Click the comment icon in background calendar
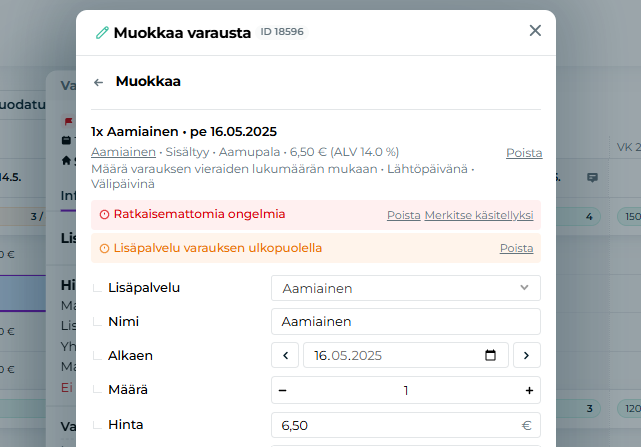Viewport: 641px width, 447px height. 592,177
